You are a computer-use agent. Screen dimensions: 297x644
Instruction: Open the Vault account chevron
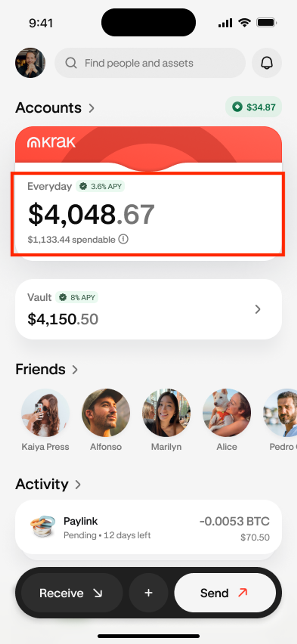tap(258, 309)
